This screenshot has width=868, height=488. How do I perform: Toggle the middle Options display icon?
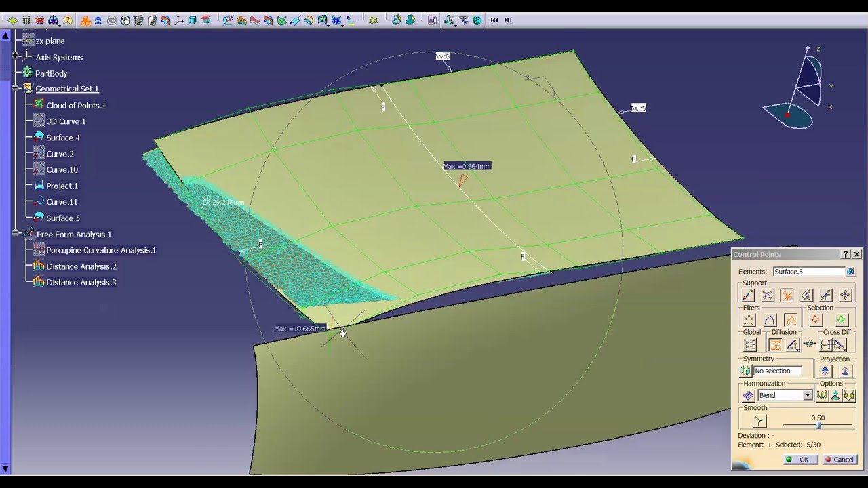click(x=835, y=395)
